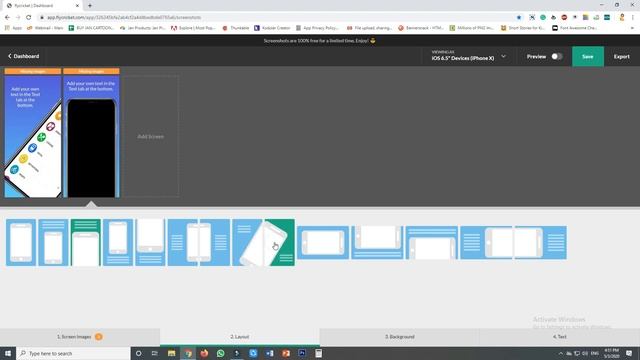Open the Windows Start menu

click(8, 353)
